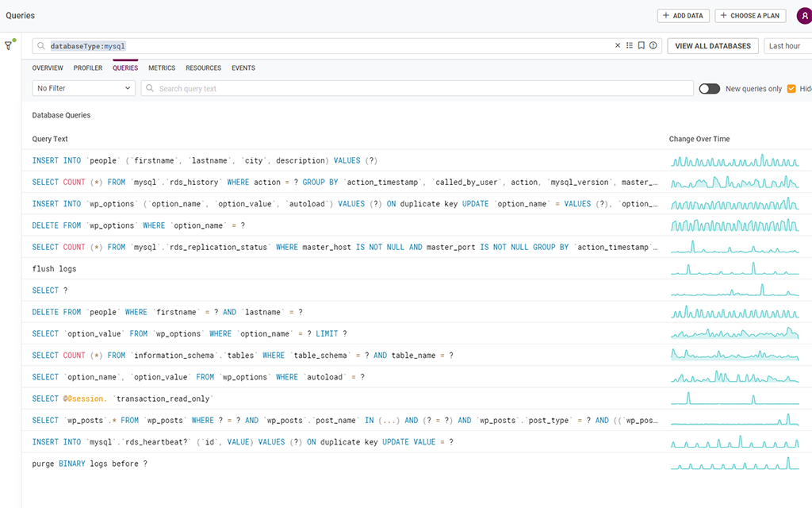Switch to the PROFILER tab
The height and width of the screenshot is (508, 812).
87,67
